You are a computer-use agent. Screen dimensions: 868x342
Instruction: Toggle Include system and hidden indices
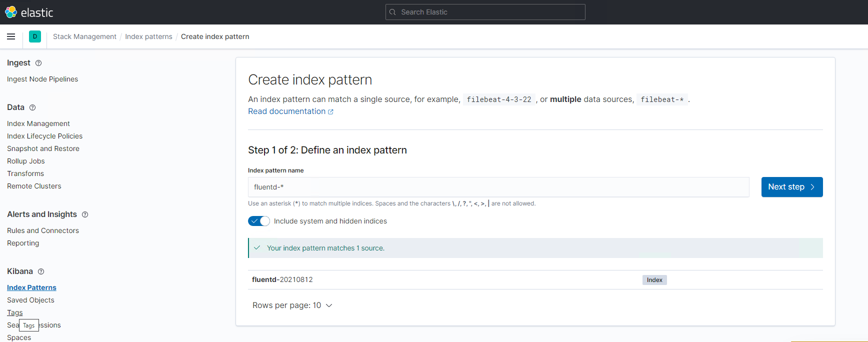tap(259, 221)
